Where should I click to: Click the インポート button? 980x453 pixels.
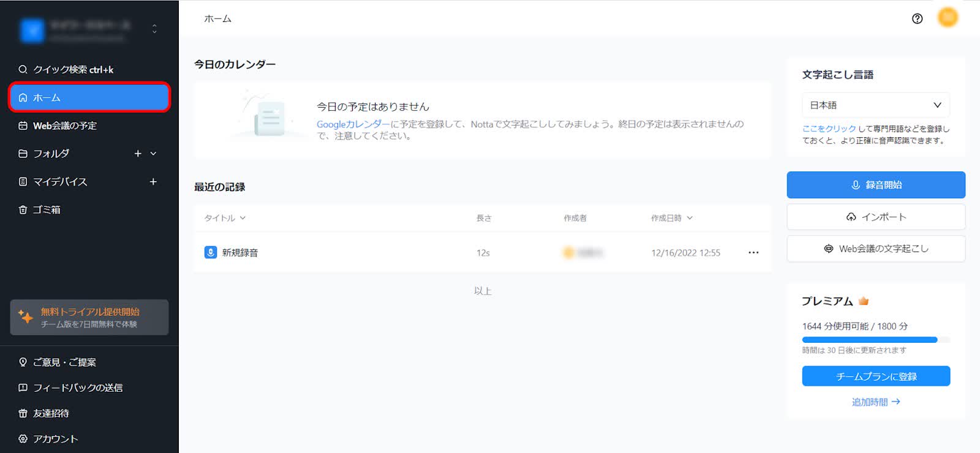click(876, 217)
